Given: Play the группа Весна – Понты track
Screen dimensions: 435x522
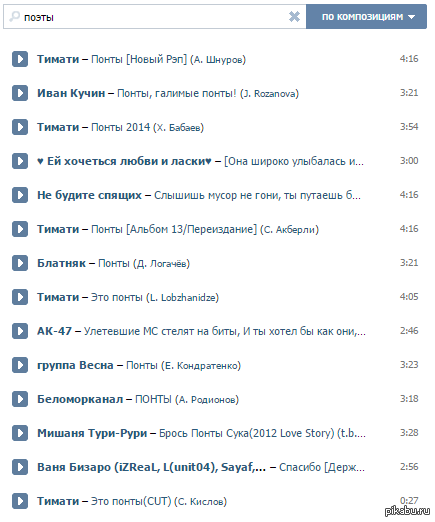Looking at the screenshot, I should point(20,365).
